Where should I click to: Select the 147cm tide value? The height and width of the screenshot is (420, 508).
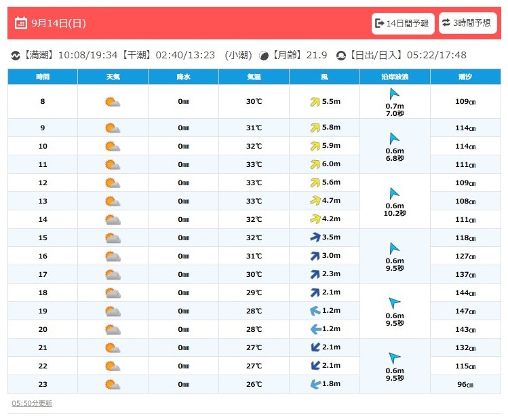465,311
